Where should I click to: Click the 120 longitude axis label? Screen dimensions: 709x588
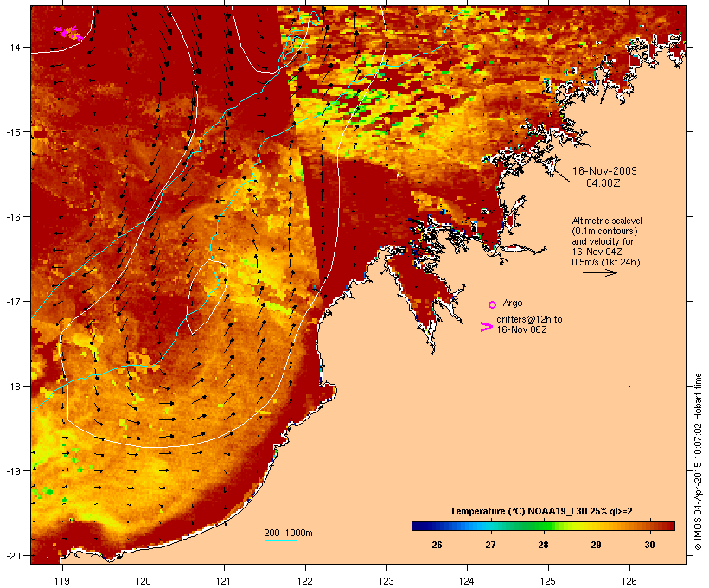(x=144, y=581)
